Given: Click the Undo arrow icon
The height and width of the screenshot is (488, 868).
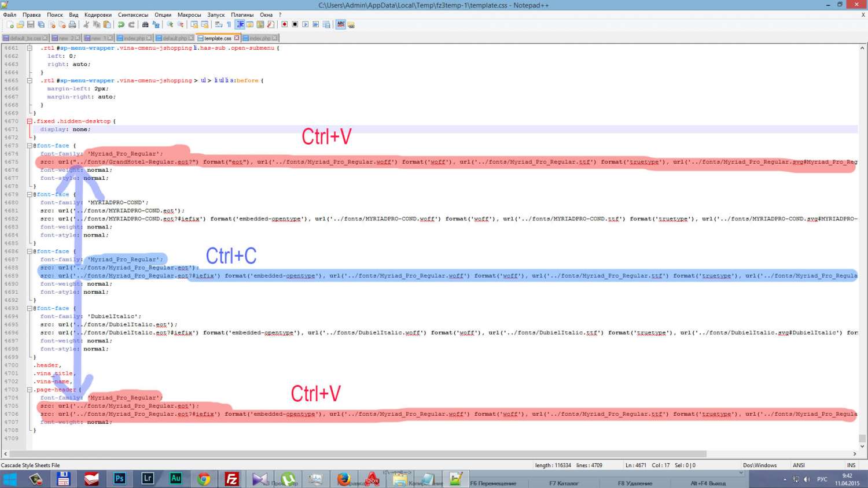Looking at the screenshot, I should click(x=121, y=24).
